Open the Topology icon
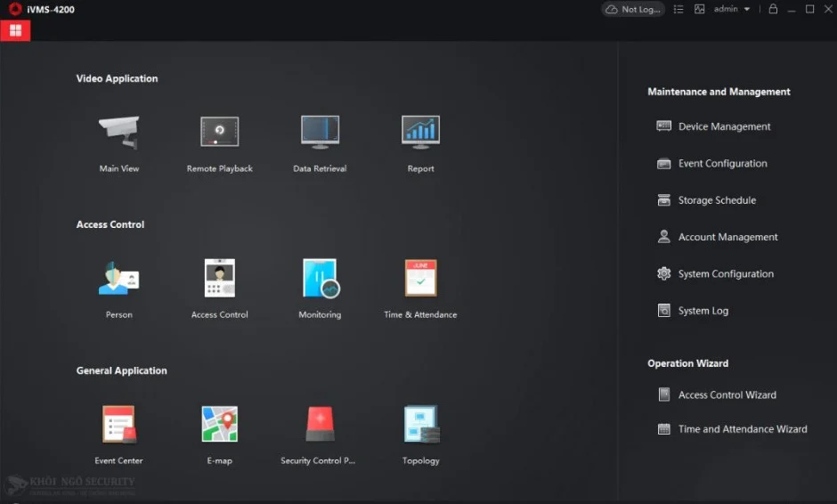The width and height of the screenshot is (837, 504). [x=422, y=425]
